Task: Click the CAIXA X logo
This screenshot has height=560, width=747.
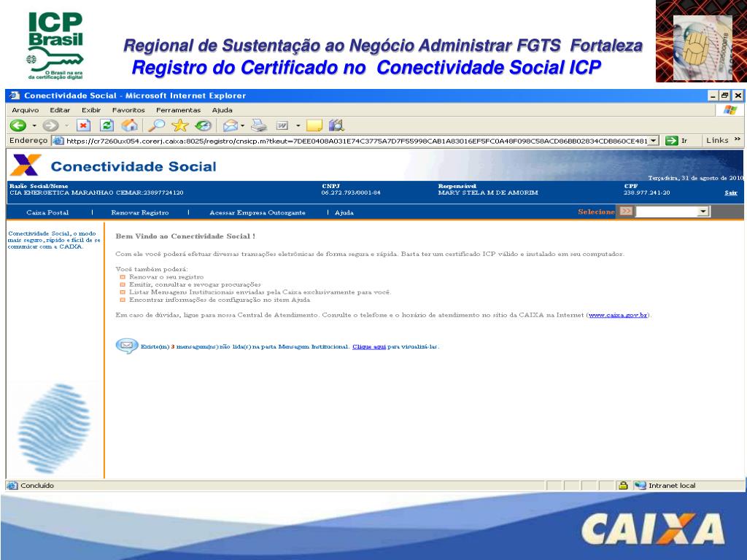Action: coord(26,166)
